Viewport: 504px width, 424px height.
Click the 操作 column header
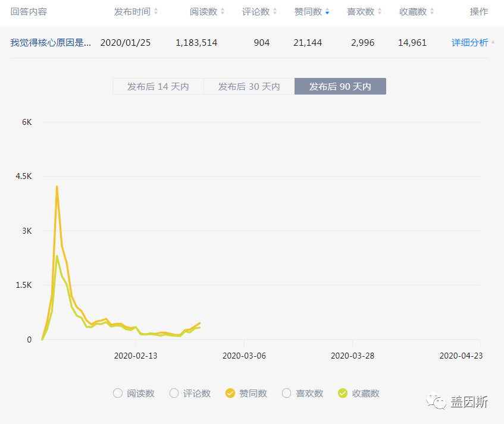point(479,11)
